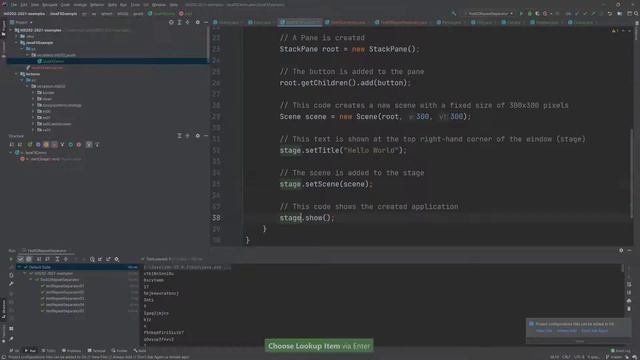Open the Profiler tool window tab
Viewport: 640px width, 360px height.
[120, 351]
